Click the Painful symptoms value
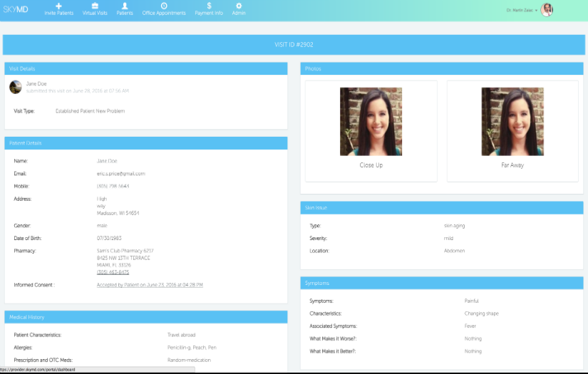This screenshot has height=374, width=588. (x=471, y=301)
